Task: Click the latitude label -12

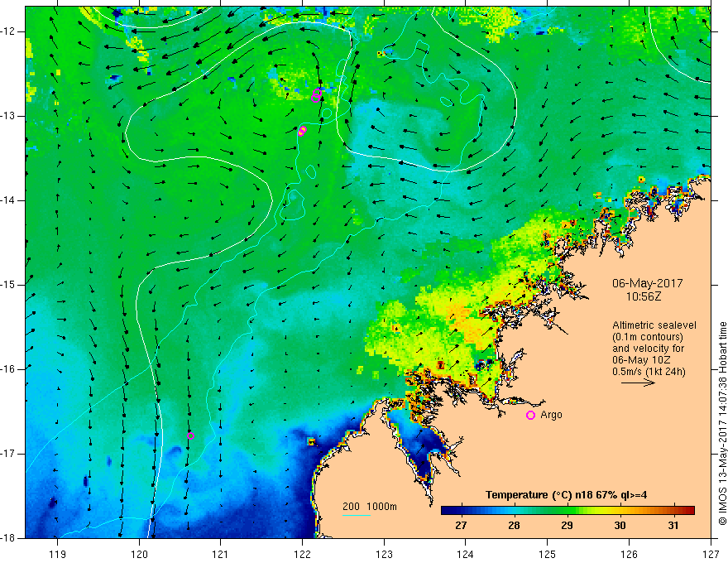Action: pyautogui.click(x=9, y=31)
